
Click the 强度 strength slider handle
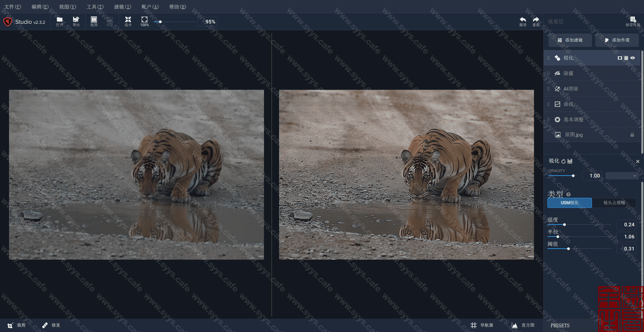tap(565, 225)
